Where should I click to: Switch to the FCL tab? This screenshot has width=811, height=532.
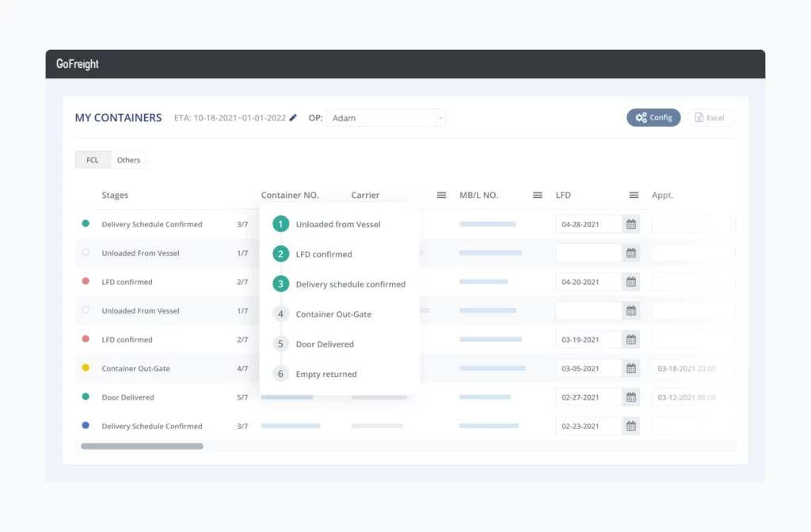[93, 160]
